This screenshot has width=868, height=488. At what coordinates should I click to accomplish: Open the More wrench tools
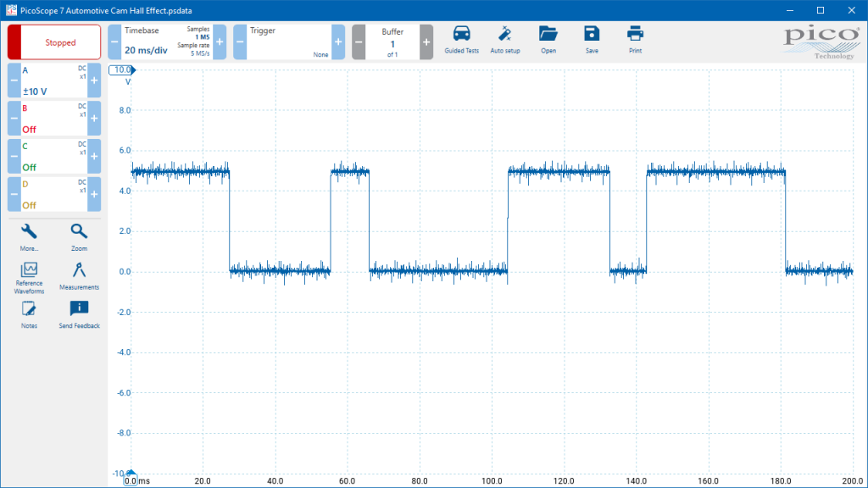pos(29,237)
